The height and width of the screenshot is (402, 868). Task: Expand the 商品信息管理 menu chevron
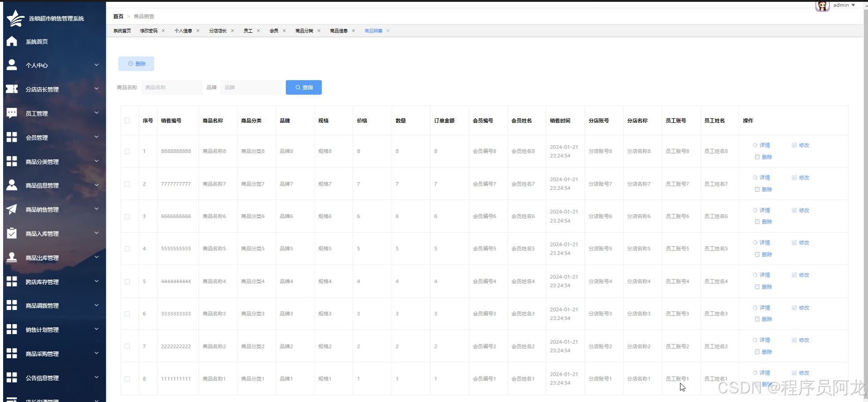tap(97, 185)
